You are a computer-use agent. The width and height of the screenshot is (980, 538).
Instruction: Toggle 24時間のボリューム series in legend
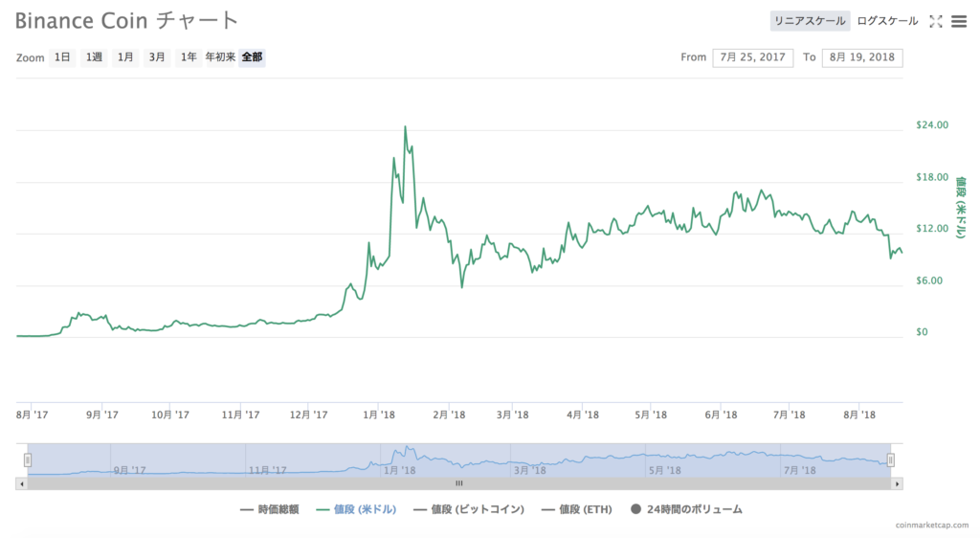tap(686, 509)
